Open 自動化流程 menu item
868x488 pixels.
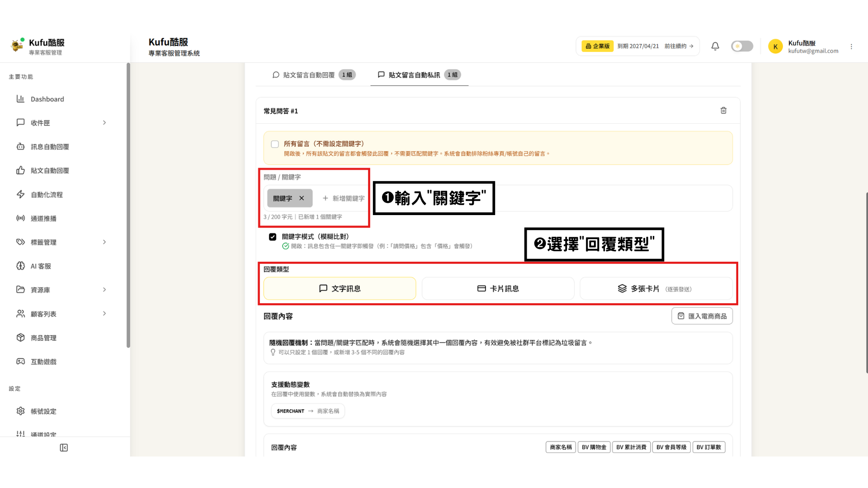[x=63, y=194]
